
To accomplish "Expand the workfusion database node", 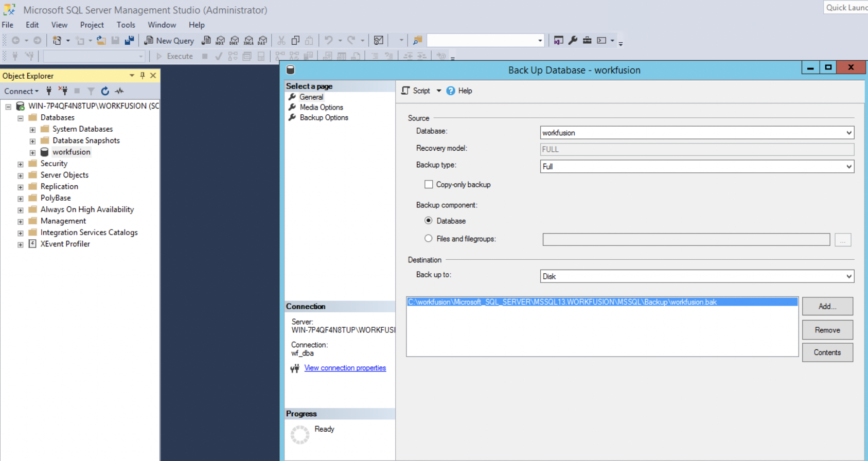I will [x=32, y=153].
